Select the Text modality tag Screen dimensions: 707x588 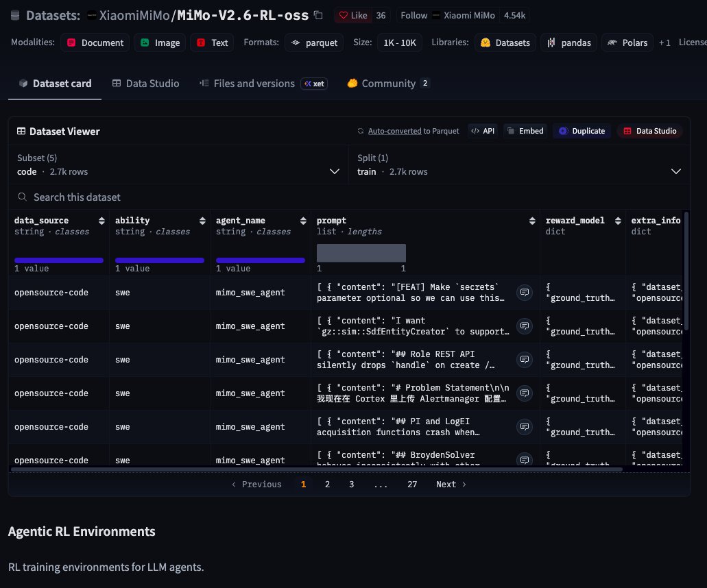(x=213, y=42)
